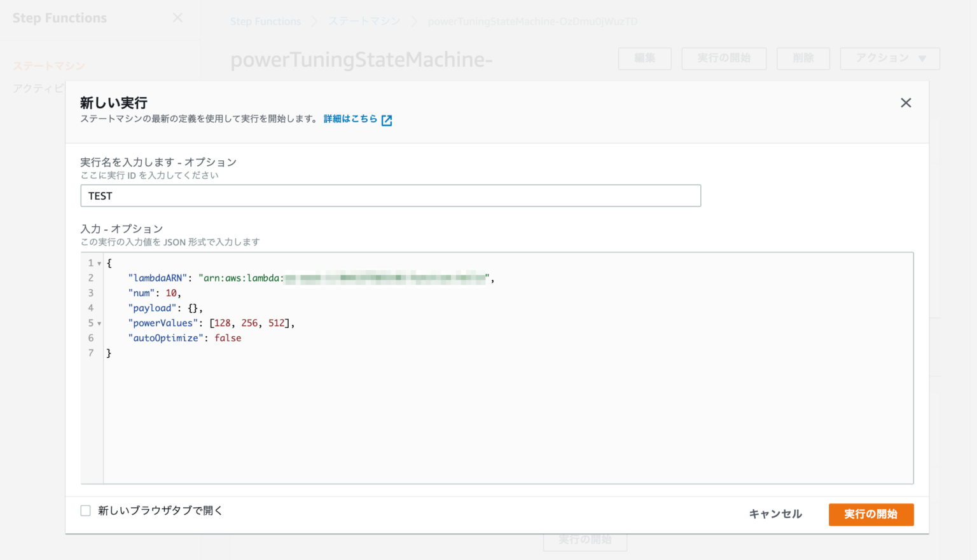This screenshot has width=977, height=560.
Task: Click the external link icon beside 詳細はこちら
Action: point(387,120)
